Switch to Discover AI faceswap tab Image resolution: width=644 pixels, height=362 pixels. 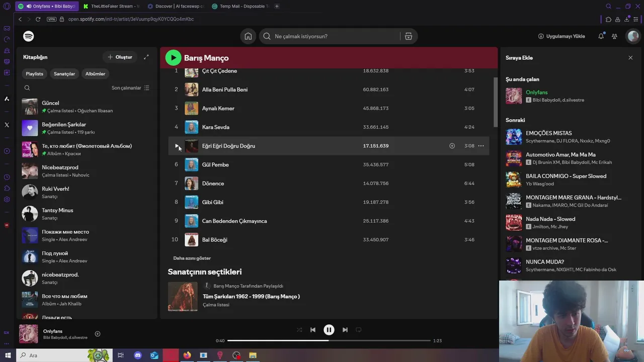[x=175, y=6]
